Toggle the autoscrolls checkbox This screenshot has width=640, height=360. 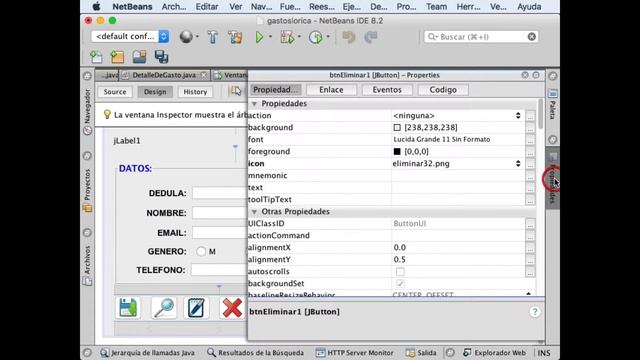pos(400,271)
